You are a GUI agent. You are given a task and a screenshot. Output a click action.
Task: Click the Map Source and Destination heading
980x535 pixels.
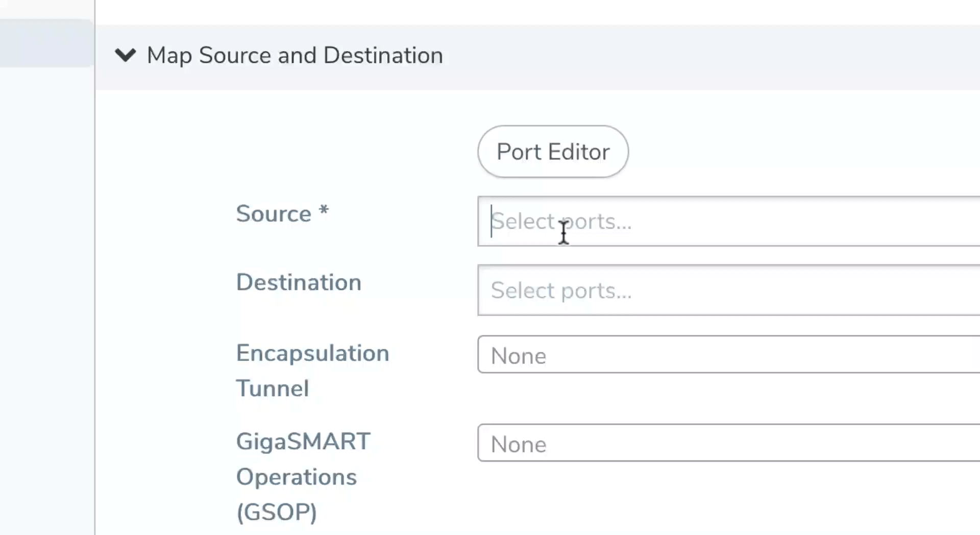(295, 55)
